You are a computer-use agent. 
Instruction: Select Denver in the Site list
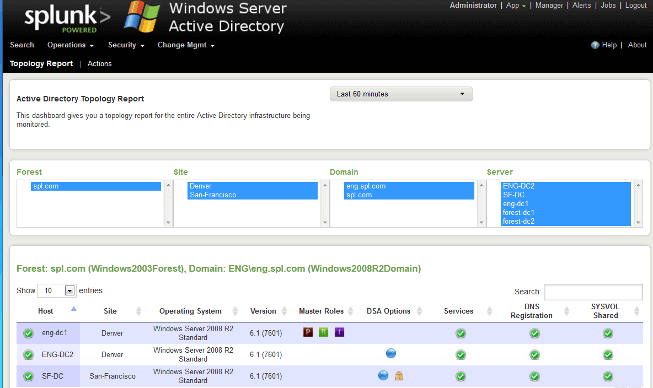252,186
